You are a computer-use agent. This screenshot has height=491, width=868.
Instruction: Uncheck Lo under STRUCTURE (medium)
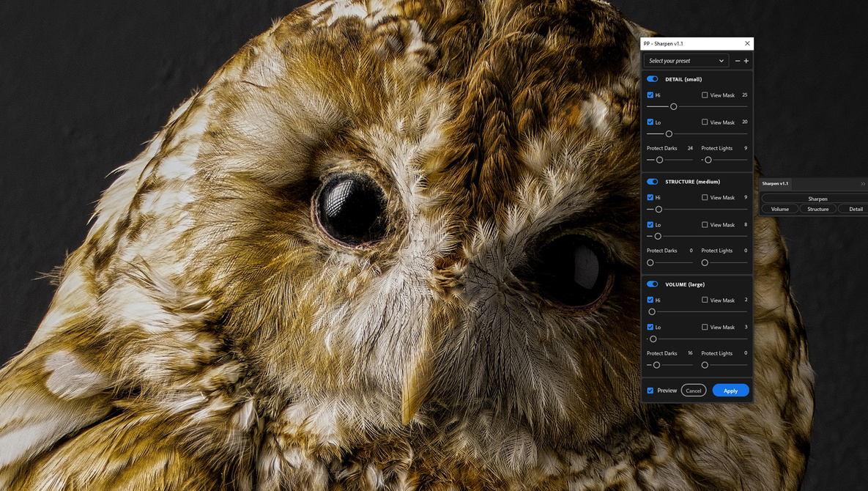click(x=650, y=225)
